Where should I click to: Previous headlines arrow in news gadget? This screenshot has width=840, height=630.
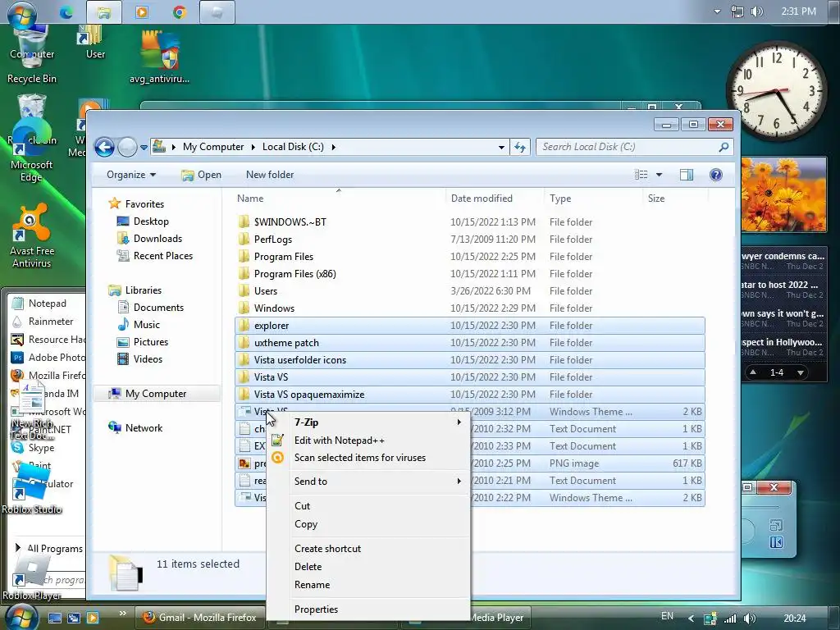(753, 372)
